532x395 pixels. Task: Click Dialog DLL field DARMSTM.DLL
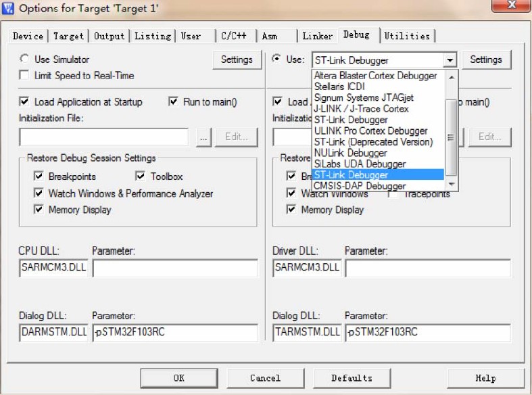pos(53,332)
